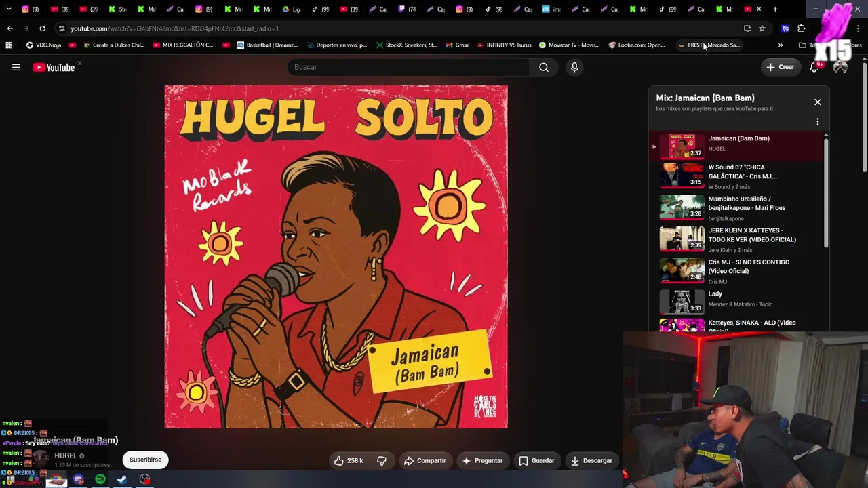Open the Crear create menu

780,67
